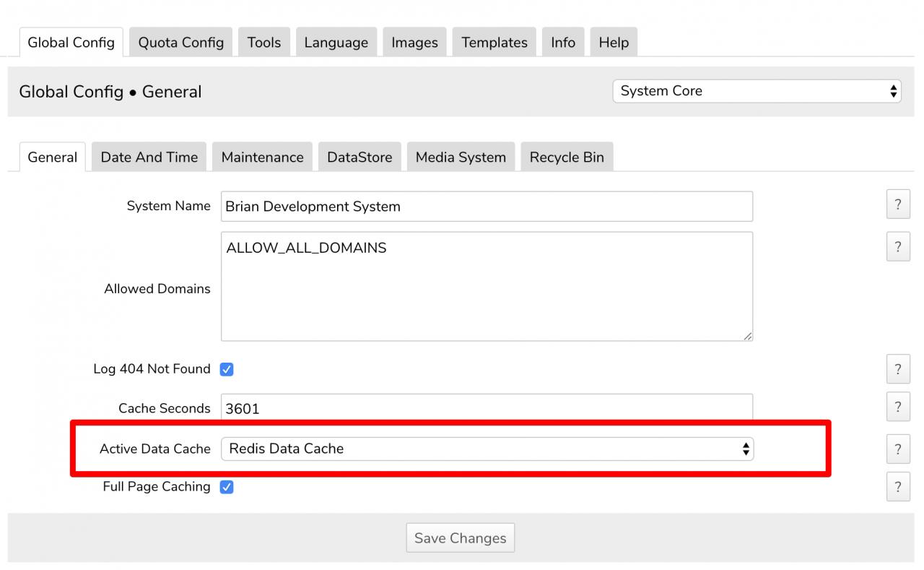Click the Cache Seconds input field
The height and width of the screenshot is (570, 924).
tap(487, 407)
